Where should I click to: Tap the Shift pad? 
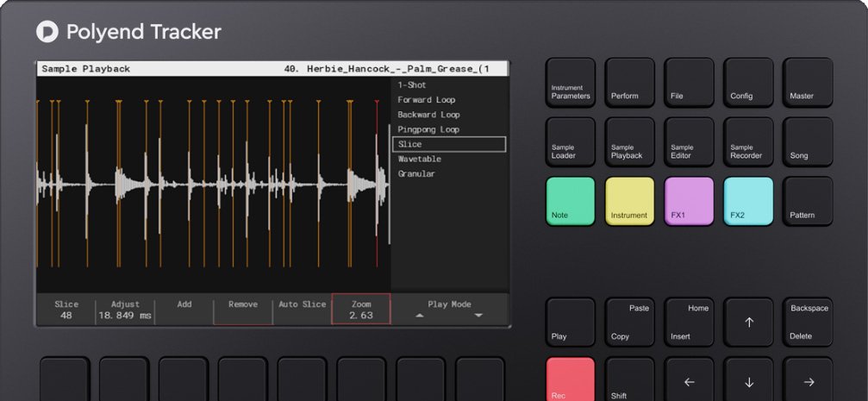point(630,379)
